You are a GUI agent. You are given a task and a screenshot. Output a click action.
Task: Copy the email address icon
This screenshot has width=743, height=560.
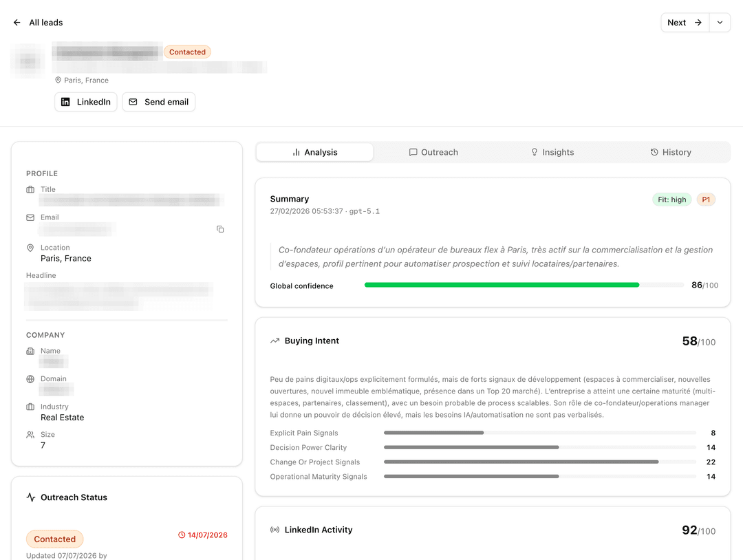point(220,229)
